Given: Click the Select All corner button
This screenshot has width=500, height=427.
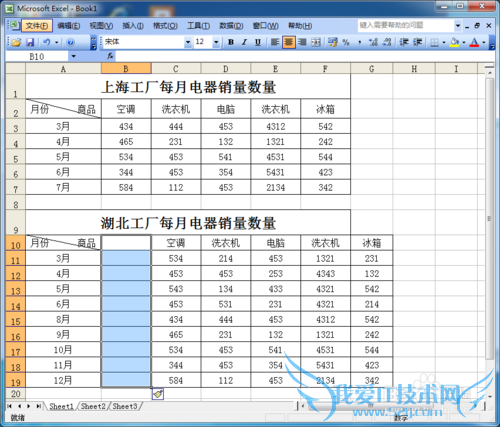Looking at the screenshot, I should point(15,69).
